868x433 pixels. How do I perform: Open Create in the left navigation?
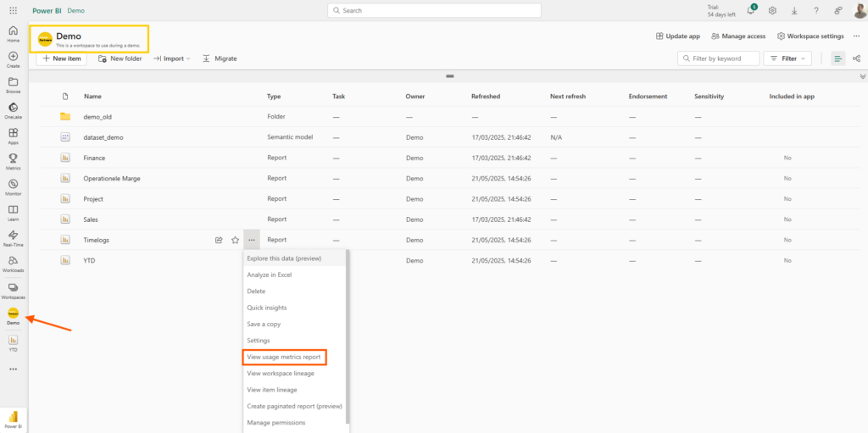[x=14, y=60]
